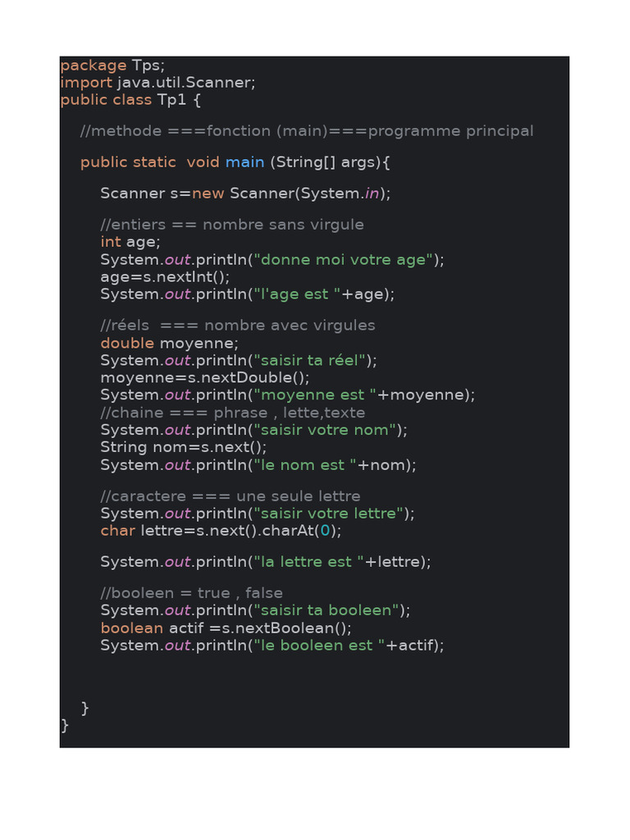Click the 'double moyenne;' declaration
Image resolution: width=630 pixels, height=840 pixels.
click(x=170, y=343)
